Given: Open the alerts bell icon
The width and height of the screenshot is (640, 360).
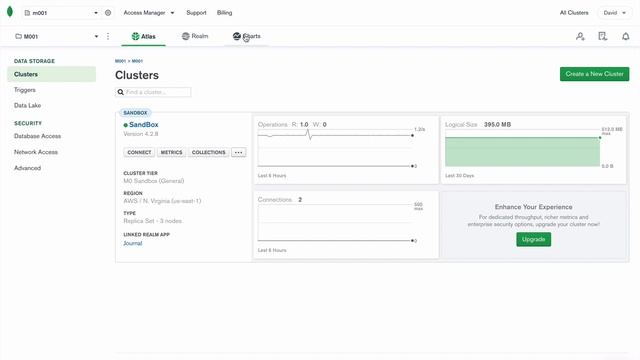Looking at the screenshot, I should [625, 36].
